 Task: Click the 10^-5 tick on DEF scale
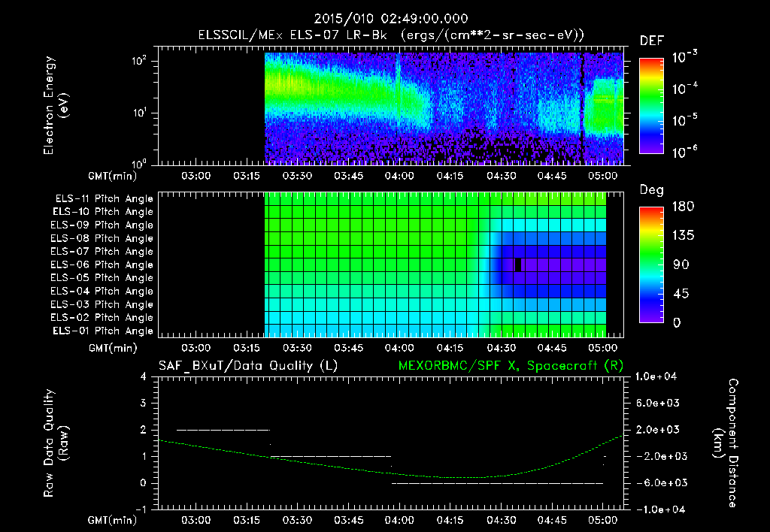click(684, 119)
